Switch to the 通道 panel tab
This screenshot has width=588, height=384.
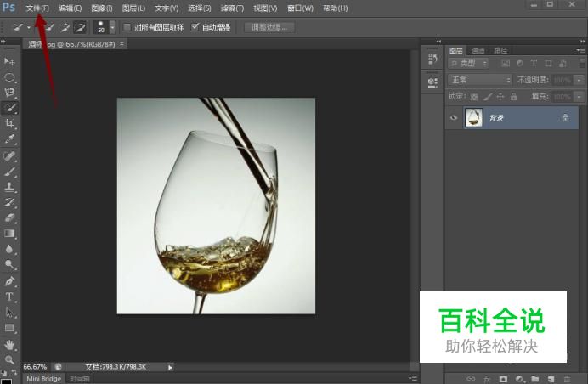point(478,50)
